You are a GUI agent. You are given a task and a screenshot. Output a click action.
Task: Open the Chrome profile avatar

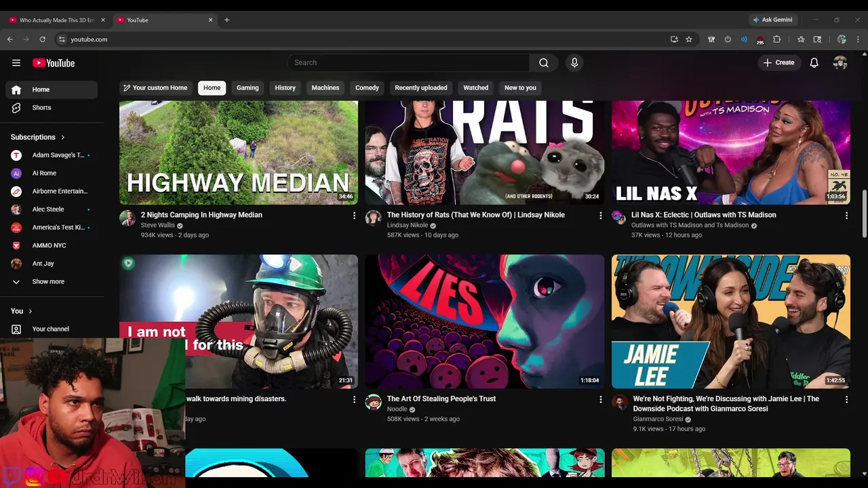tap(842, 39)
